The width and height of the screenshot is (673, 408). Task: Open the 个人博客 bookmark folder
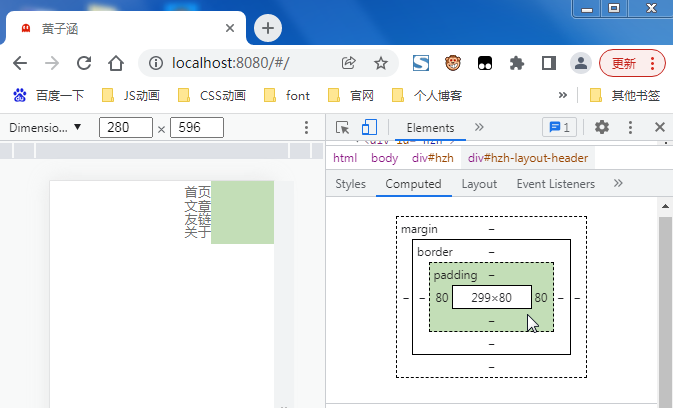tap(427, 95)
